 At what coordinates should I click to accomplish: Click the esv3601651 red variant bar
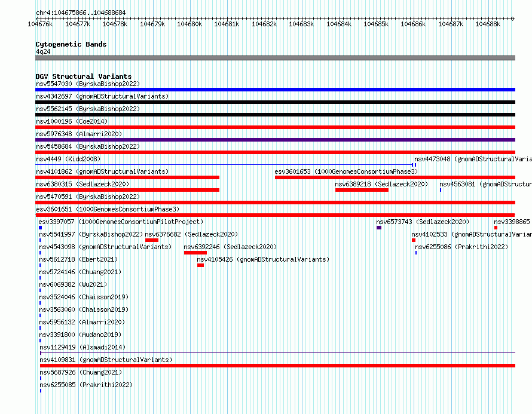(275, 215)
